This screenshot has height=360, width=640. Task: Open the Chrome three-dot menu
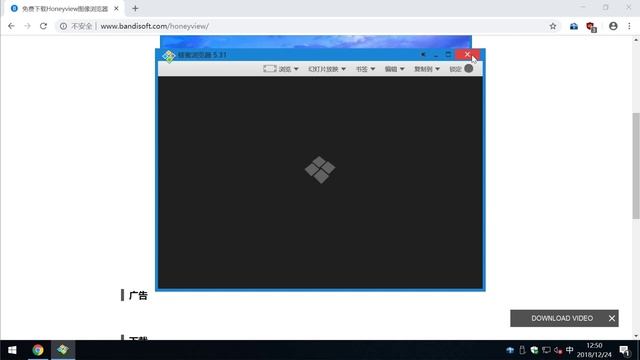[x=629, y=26]
